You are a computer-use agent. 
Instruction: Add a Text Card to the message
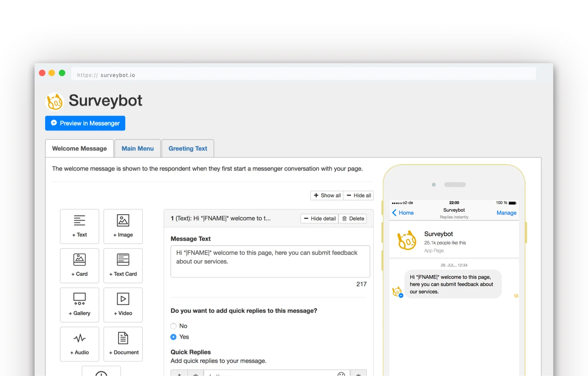pos(123,265)
